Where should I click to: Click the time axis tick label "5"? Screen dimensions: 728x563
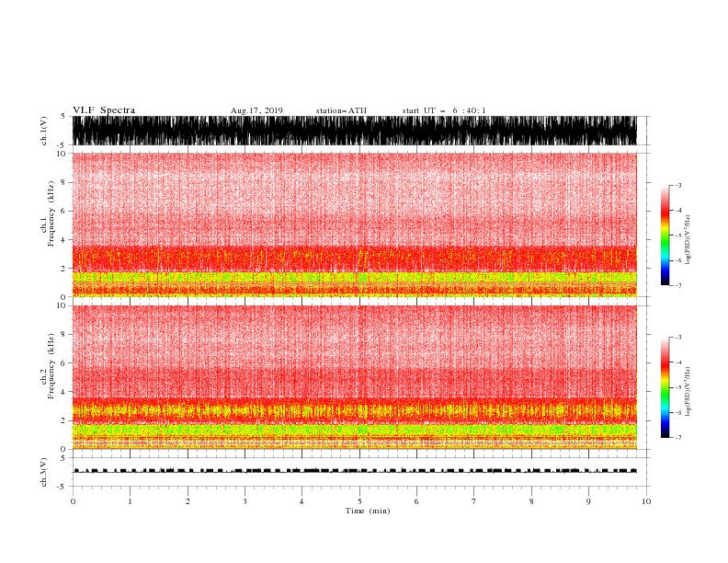359,501
